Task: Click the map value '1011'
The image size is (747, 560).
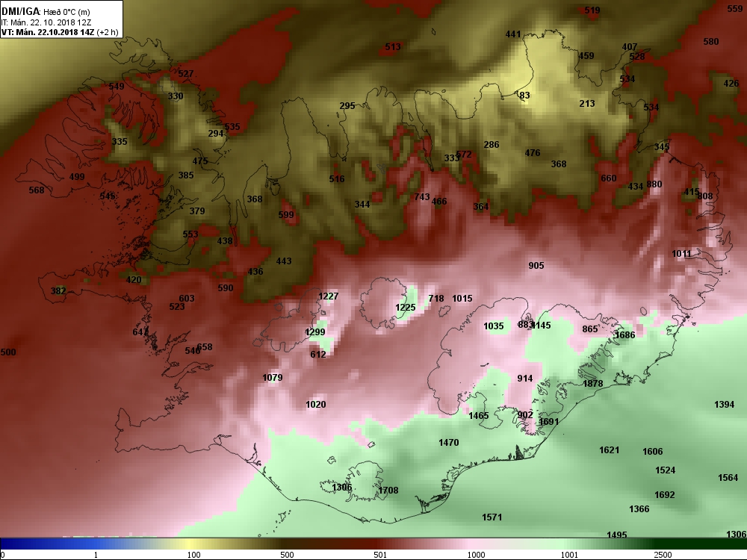Action: pos(681,254)
